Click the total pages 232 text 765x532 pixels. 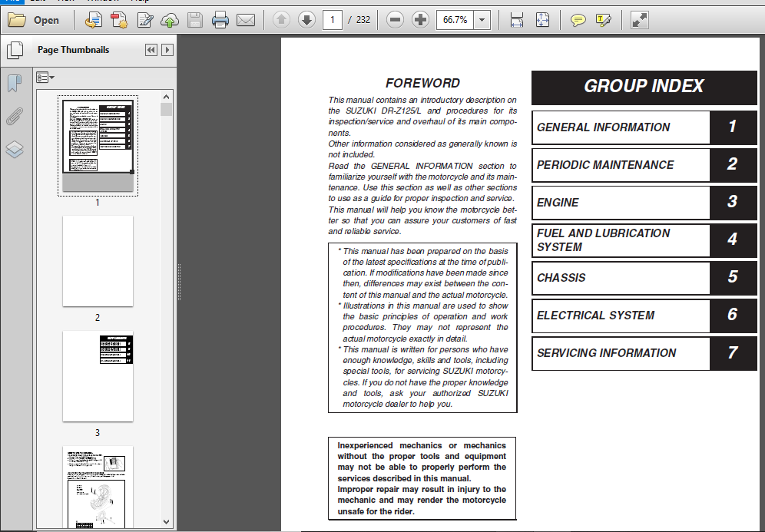[363, 20]
